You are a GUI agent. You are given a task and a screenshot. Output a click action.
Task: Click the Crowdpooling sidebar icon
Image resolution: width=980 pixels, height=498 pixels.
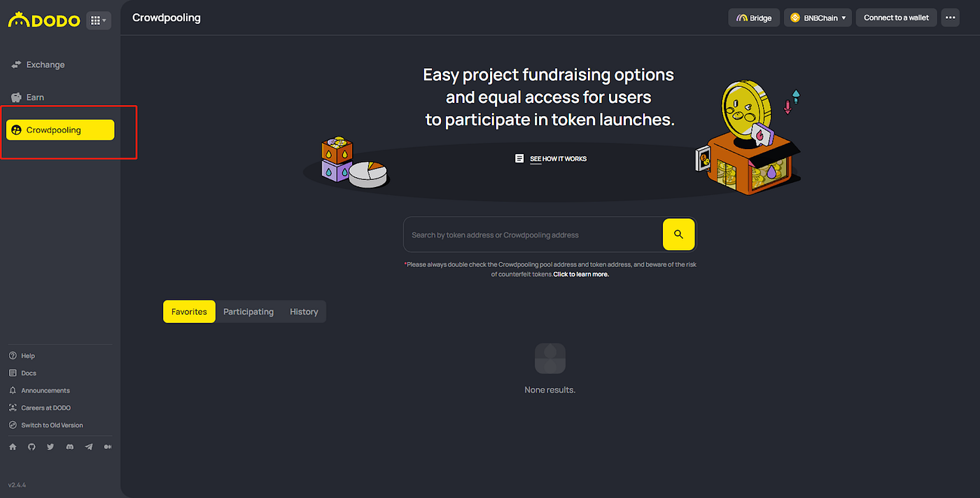click(17, 130)
